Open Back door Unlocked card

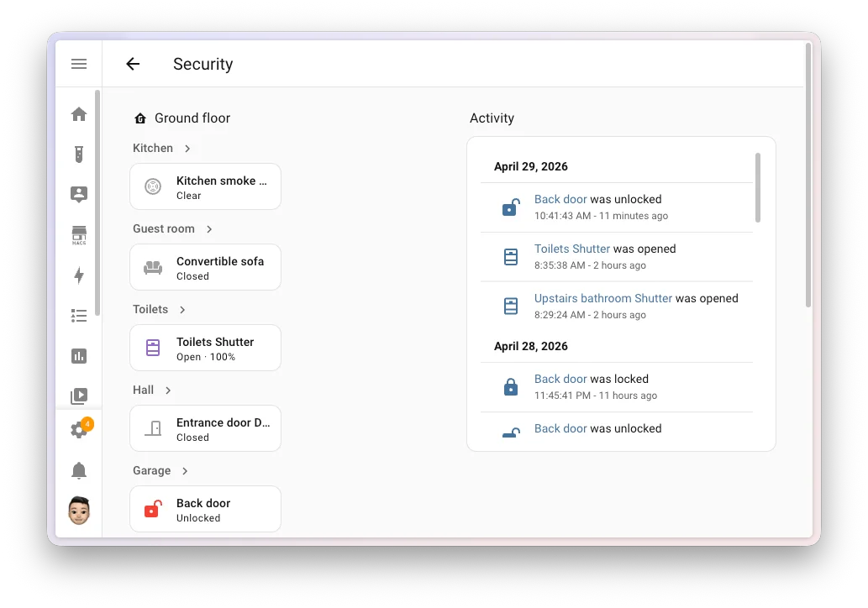205,509
